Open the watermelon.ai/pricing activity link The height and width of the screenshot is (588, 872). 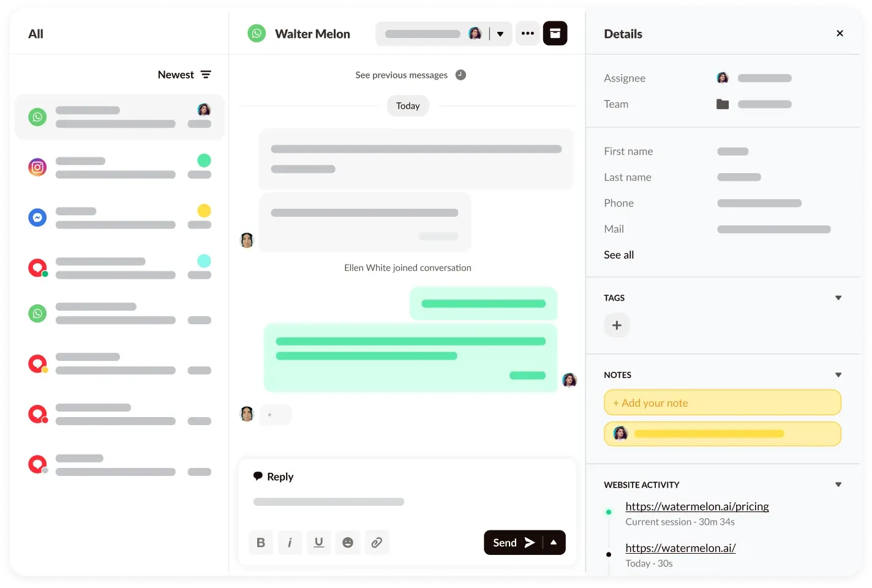point(697,507)
